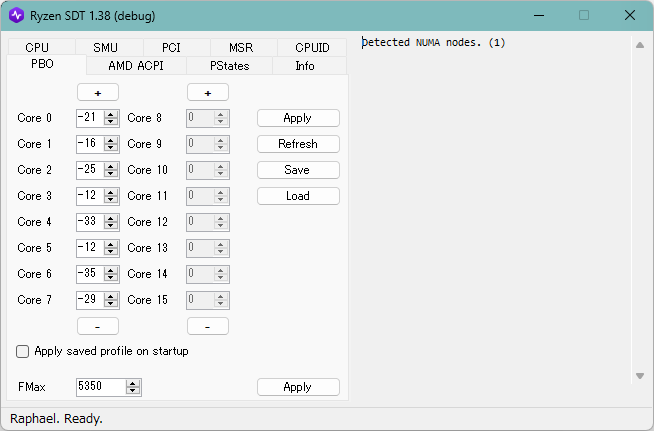Click the Core 2 offset field showing -25

(x=90, y=170)
